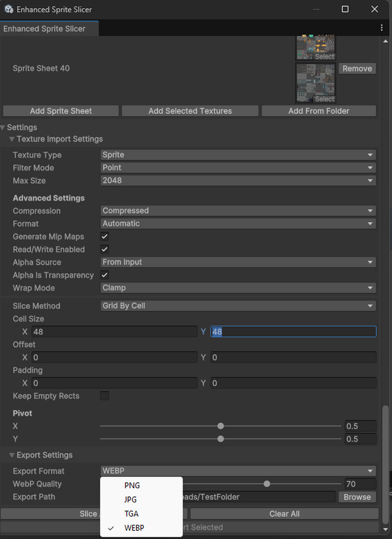The image size is (392, 539).
Task: Open the panel options menu via the vertical dots icon
Action: [382, 27]
